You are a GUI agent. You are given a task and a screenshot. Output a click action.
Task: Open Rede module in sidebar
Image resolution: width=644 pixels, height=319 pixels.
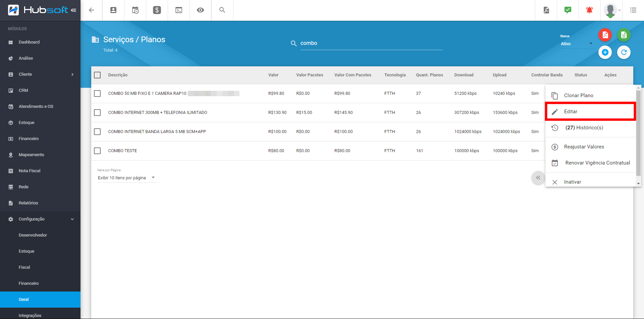coord(40,187)
